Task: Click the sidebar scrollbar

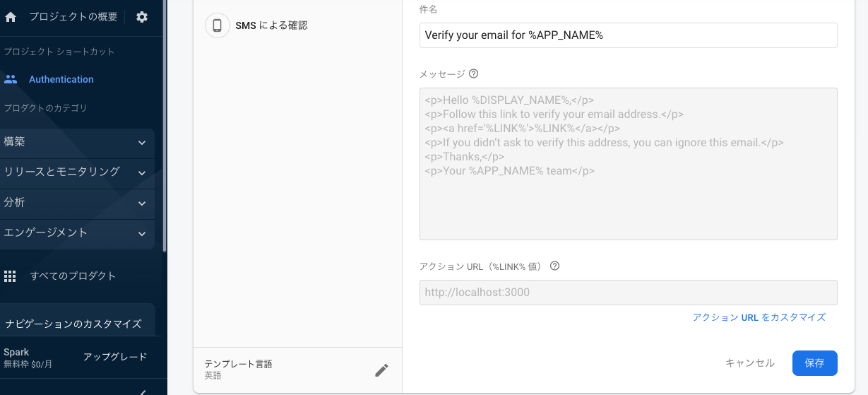Action: [x=165, y=126]
